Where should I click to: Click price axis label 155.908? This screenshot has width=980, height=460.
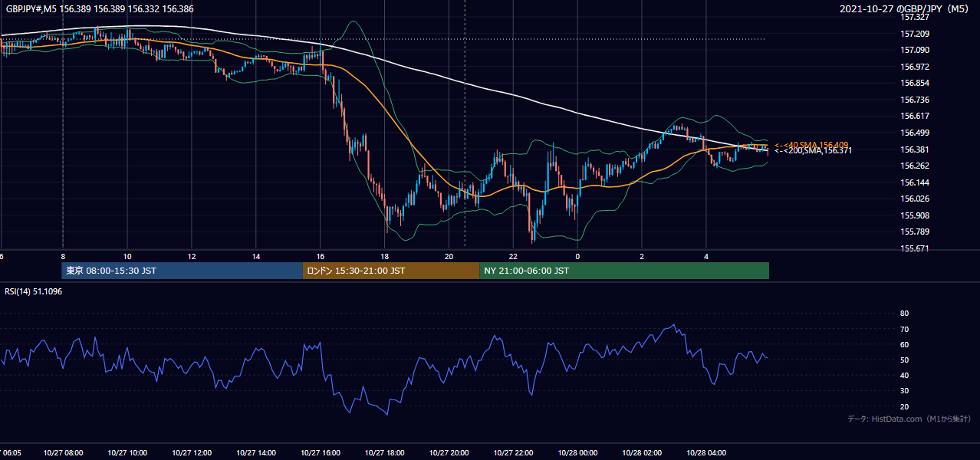915,215
